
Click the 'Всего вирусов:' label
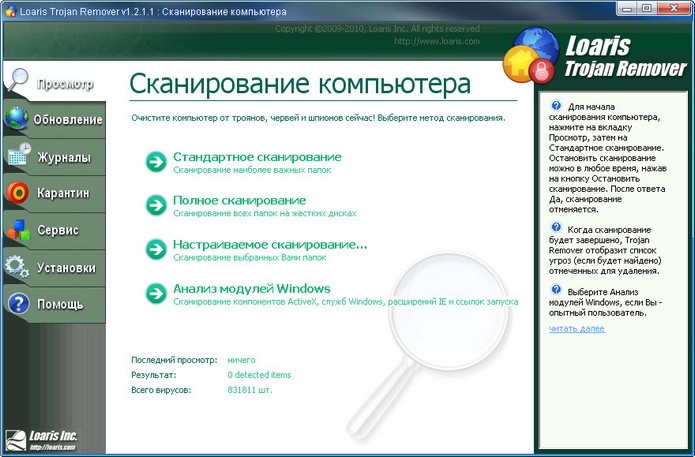(x=161, y=390)
